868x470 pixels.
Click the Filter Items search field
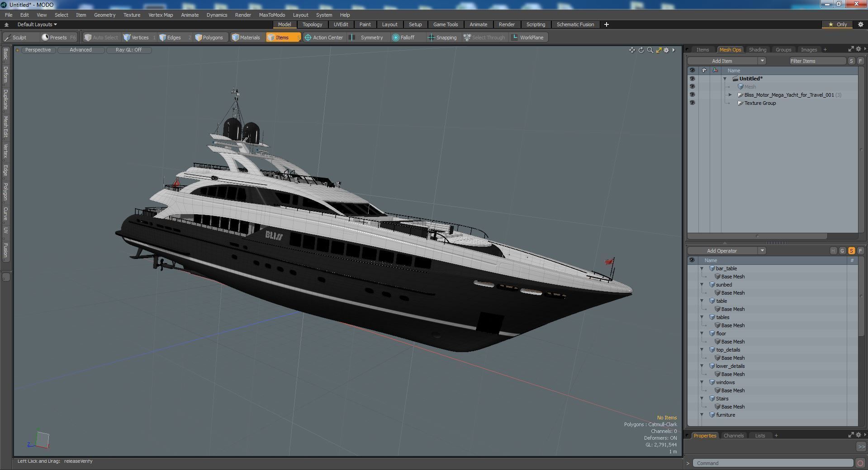(817, 61)
